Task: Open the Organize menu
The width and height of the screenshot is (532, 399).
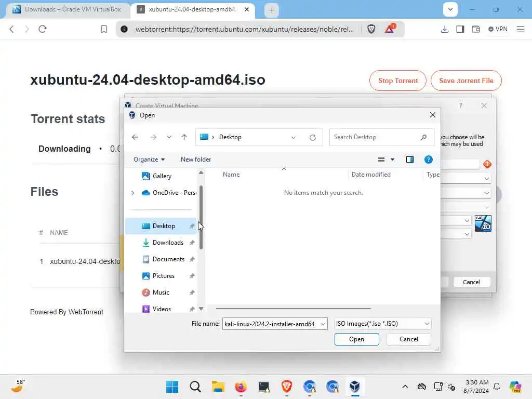Action: tap(149, 159)
